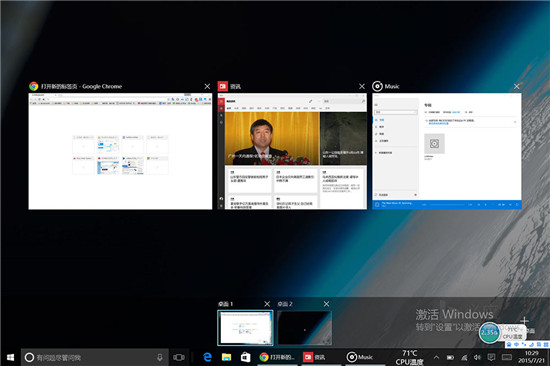Image resolution: width=550 pixels, height=366 pixels.
Task: Launch Microsoft Edge from the taskbar
Action: [x=207, y=357]
